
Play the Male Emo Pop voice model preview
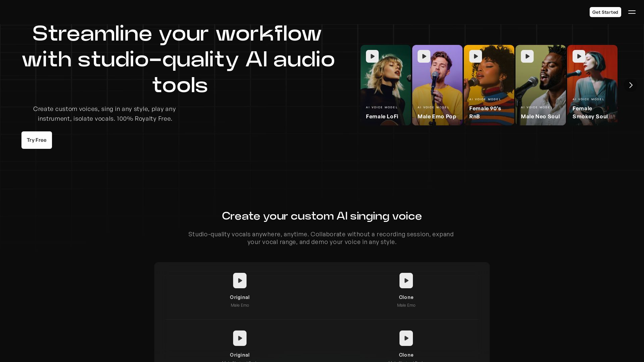click(424, 56)
